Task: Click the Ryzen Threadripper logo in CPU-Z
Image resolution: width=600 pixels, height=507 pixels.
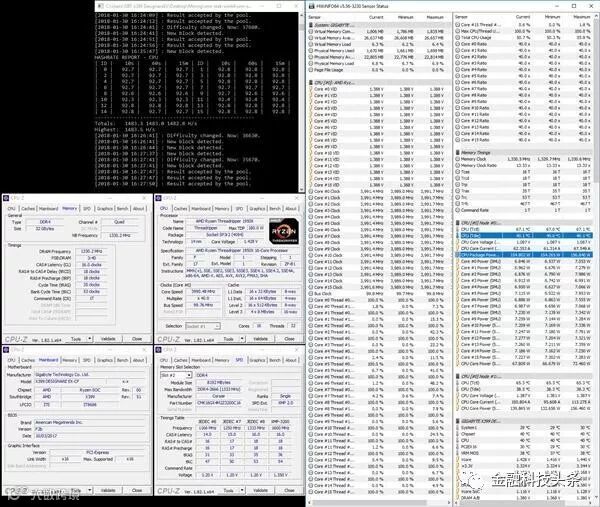Action: tap(284, 231)
